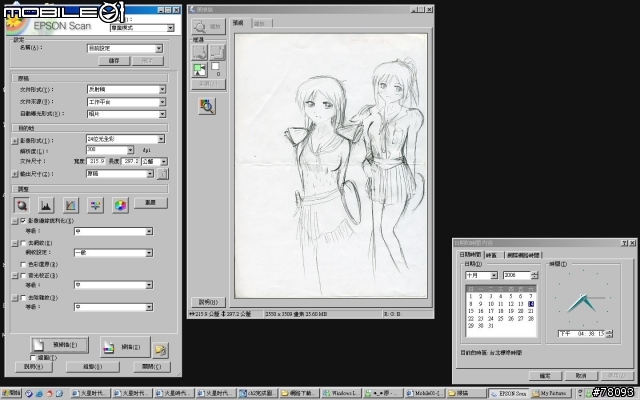Open the settings name (名稱) dropdown
Image resolution: width=640 pixels, height=400 pixels.
point(125,48)
